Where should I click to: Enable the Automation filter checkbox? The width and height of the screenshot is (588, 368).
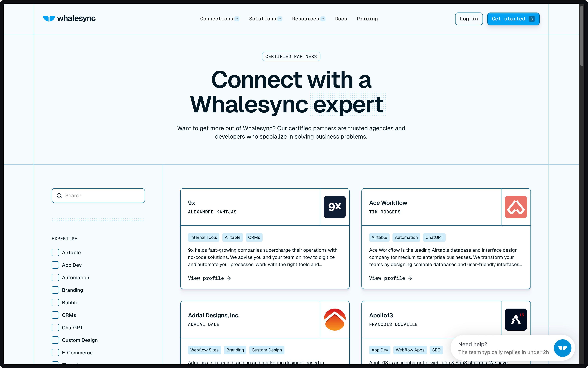(x=55, y=277)
